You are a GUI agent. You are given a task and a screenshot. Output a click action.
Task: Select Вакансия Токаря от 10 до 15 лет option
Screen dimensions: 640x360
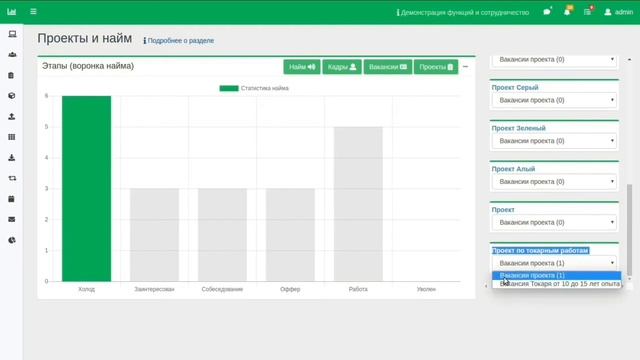tap(556, 284)
